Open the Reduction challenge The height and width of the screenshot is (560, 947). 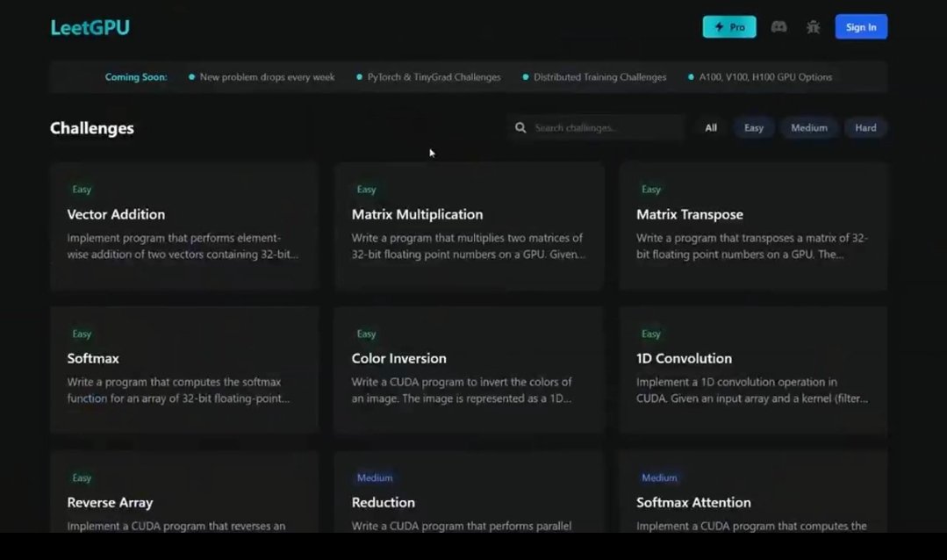pyautogui.click(x=470, y=492)
